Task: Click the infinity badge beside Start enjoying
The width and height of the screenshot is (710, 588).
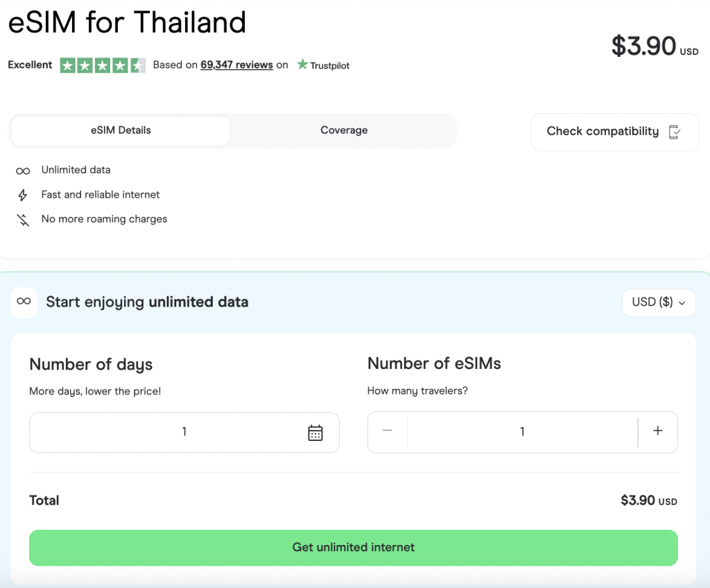Action: (24, 302)
